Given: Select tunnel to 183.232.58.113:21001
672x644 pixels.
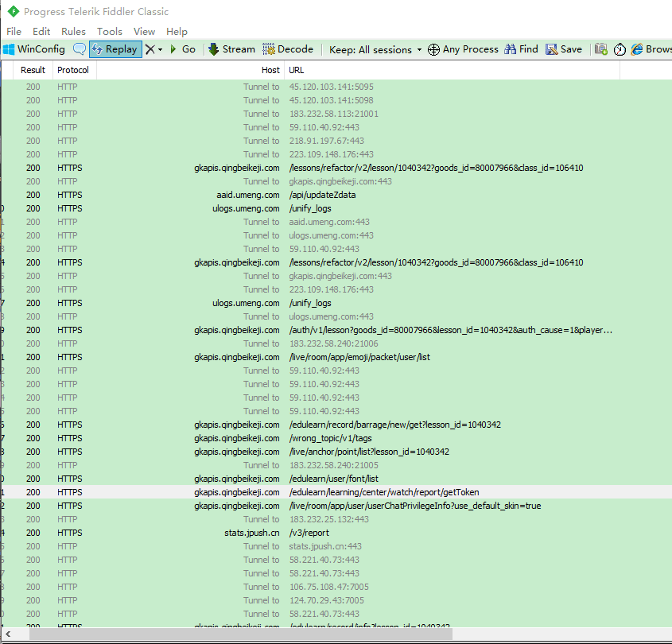Looking at the screenshot, I should pyautogui.click(x=337, y=114).
